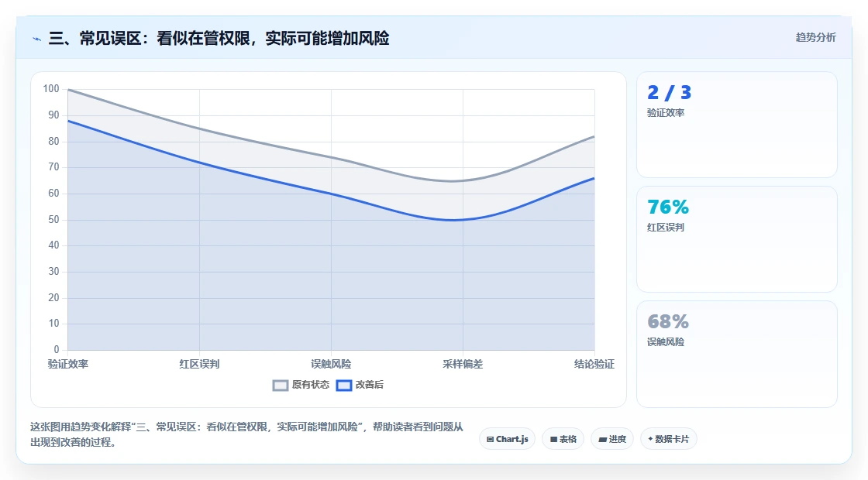Open the 76% 红区误判 stat card
Screen dimensions: 868x480
tap(737, 239)
